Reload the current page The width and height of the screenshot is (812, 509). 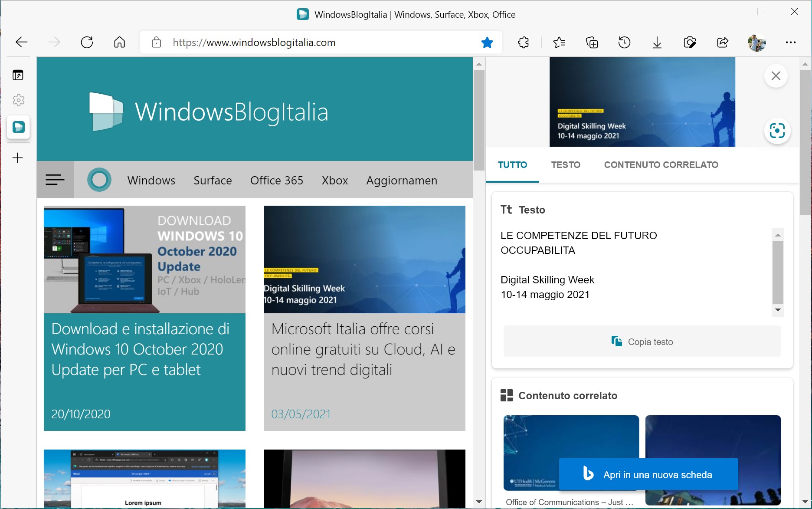[87, 42]
